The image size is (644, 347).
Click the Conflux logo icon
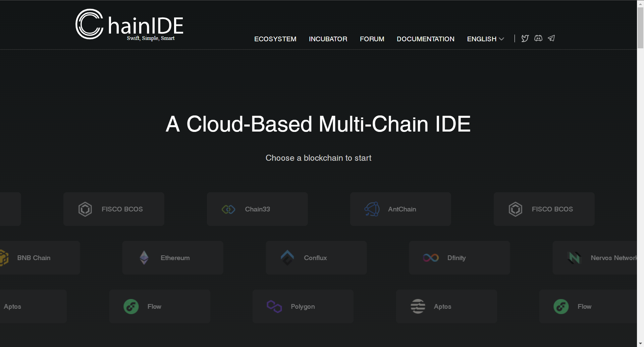click(x=287, y=258)
